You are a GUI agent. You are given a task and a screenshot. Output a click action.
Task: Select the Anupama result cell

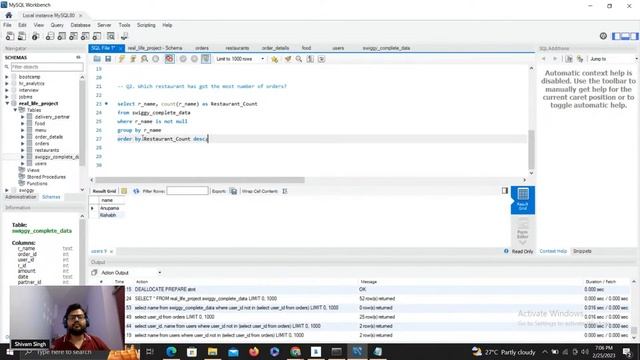pos(109,208)
